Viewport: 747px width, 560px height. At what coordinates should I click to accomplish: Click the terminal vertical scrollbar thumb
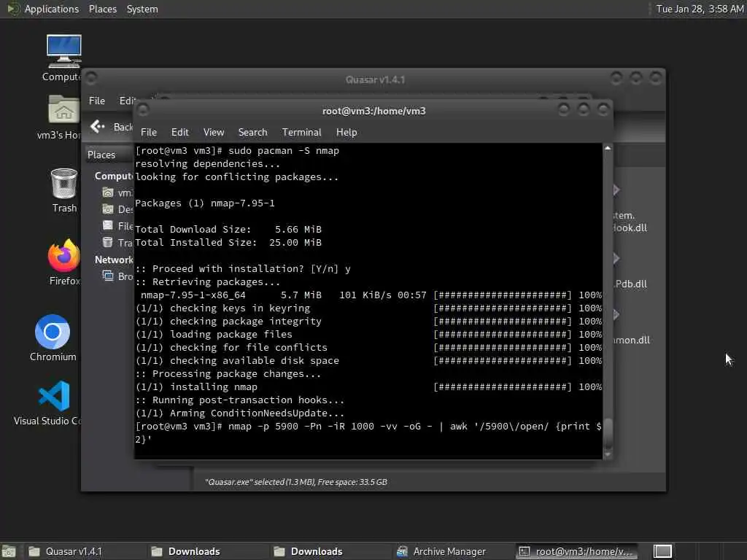click(608, 433)
